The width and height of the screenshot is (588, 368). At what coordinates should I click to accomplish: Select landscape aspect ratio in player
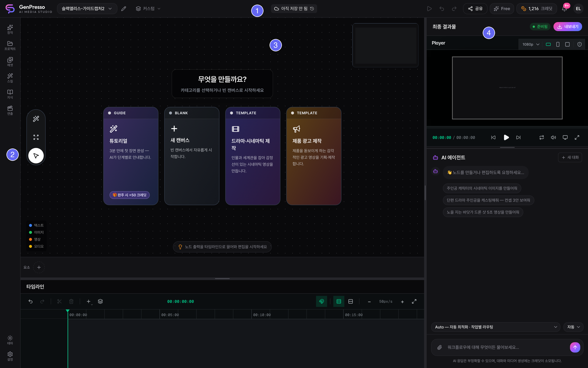coord(548,44)
